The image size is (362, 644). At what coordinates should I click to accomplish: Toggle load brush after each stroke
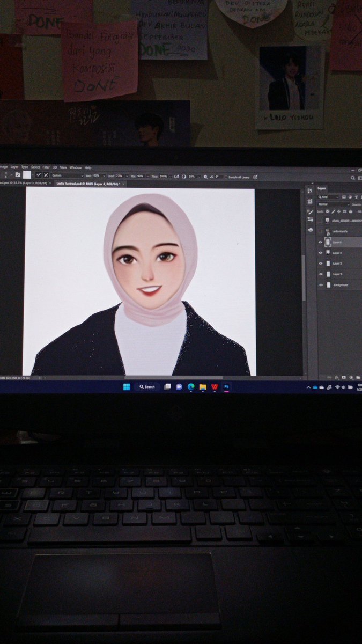[x=39, y=175]
